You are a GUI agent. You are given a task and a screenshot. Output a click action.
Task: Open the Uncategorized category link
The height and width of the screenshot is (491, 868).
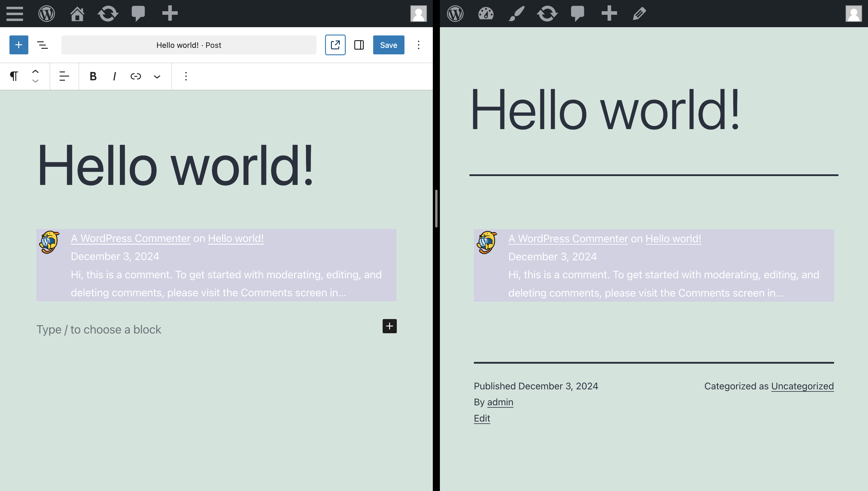pyautogui.click(x=802, y=386)
